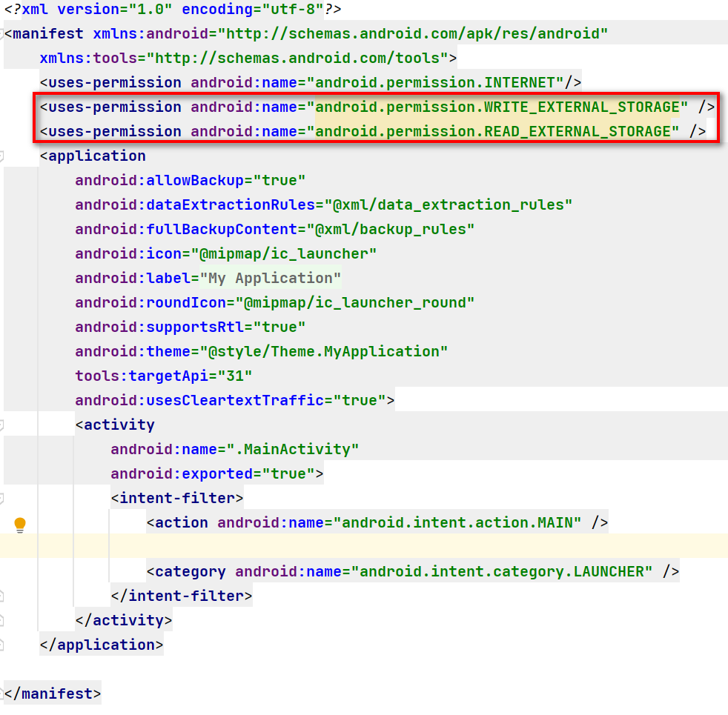Click the android:exported attribute name
Screen dimensions: 728x715
pos(182,474)
